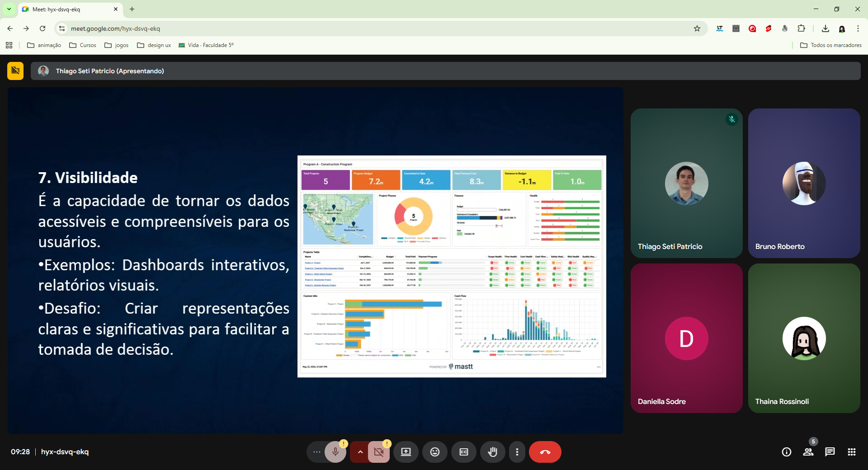868x470 pixels.
Task: Click the address bar showing meet.google.com
Action: 115,28
